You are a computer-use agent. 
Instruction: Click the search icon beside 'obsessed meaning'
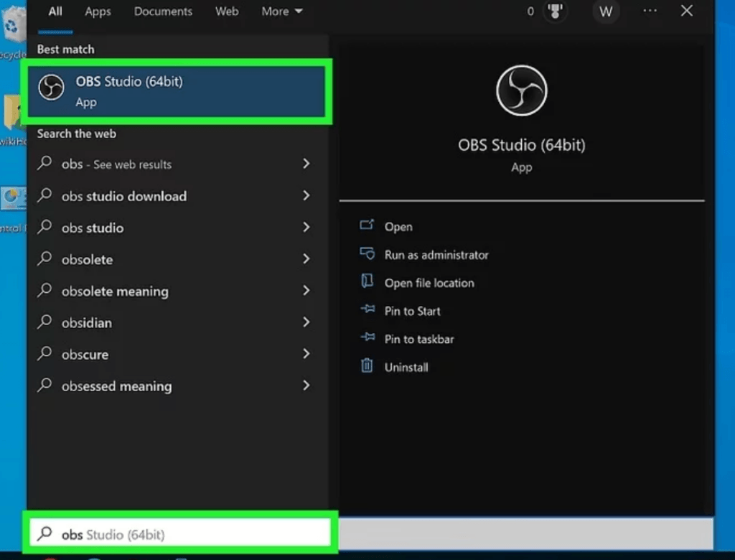pos(45,385)
